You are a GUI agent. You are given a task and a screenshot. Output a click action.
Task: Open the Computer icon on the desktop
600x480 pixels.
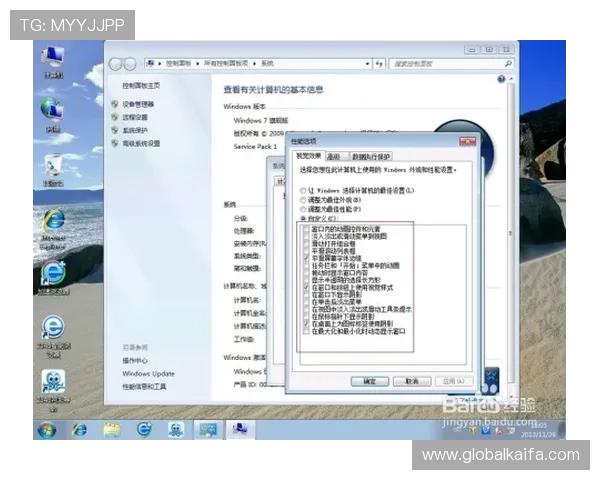point(53,58)
